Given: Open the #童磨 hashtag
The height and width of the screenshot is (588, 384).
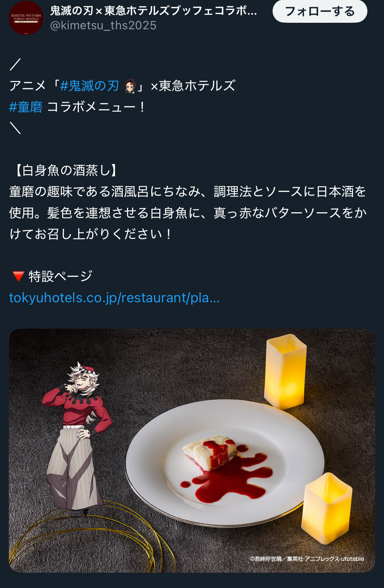Looking at the screenshot, I should (26, 107).
